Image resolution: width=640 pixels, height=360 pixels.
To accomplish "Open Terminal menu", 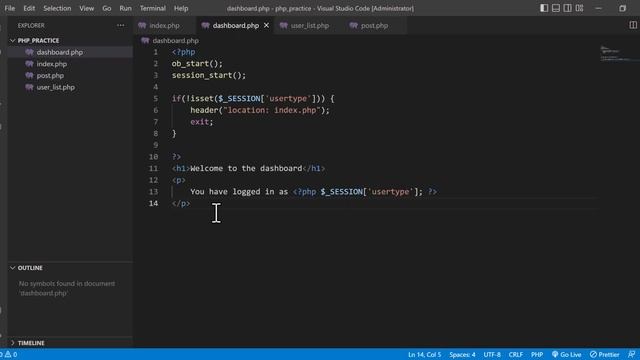I will coord(153,8).
